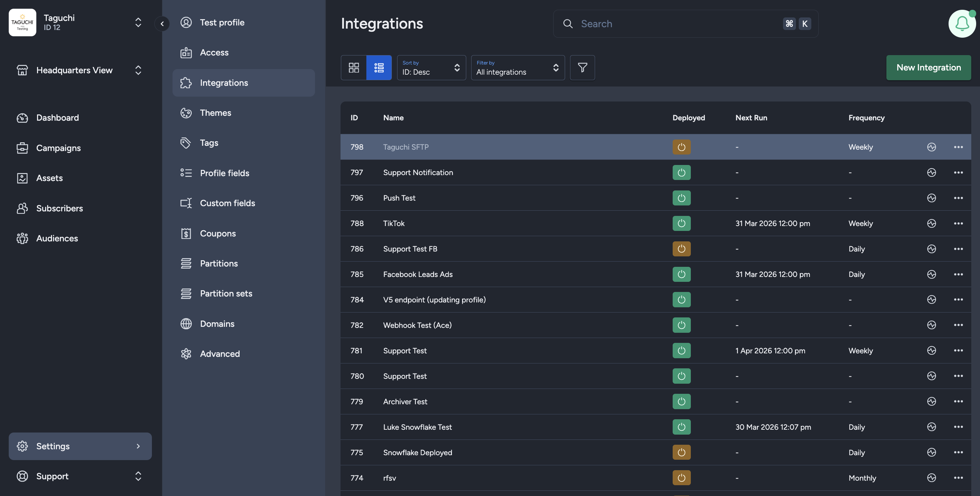Open the filter panel icon

pos(582,68)
